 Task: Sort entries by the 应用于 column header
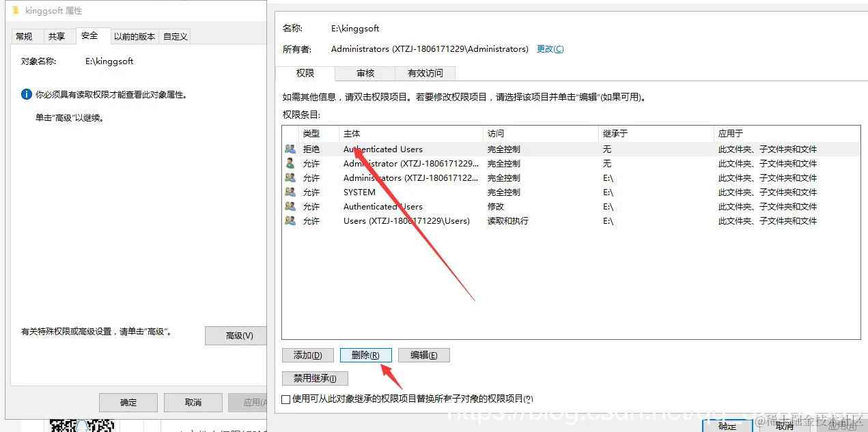click(x=787, y=133)
